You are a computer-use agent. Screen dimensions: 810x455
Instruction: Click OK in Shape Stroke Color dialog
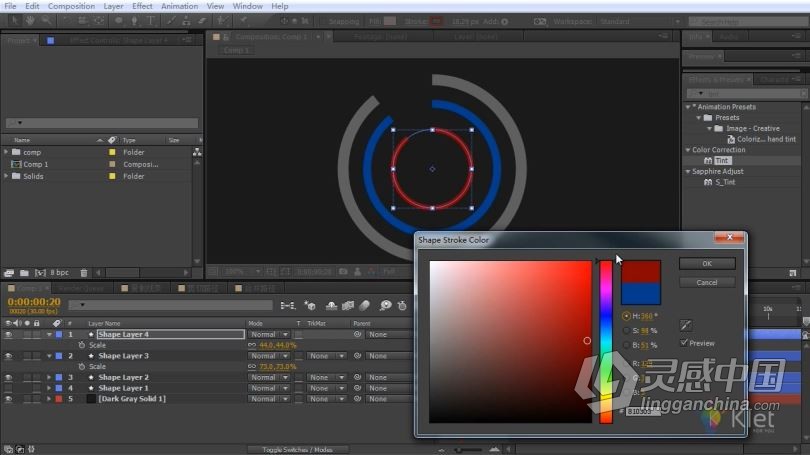click(x=707, y=263)
